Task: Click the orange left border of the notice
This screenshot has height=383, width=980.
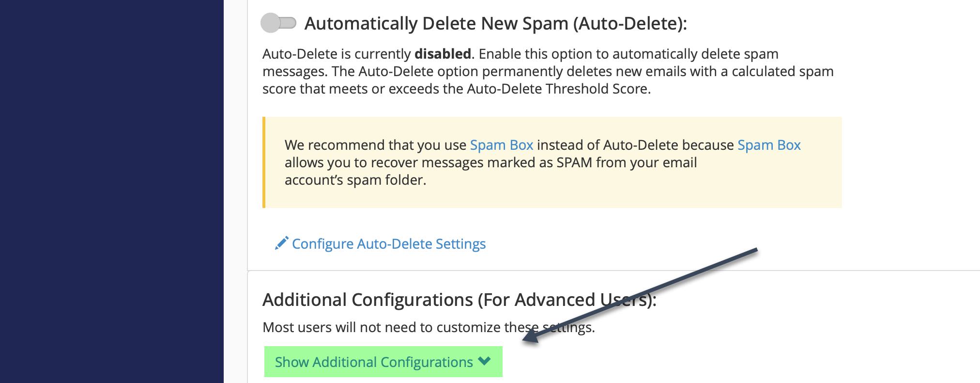Action: coord(264,162)
